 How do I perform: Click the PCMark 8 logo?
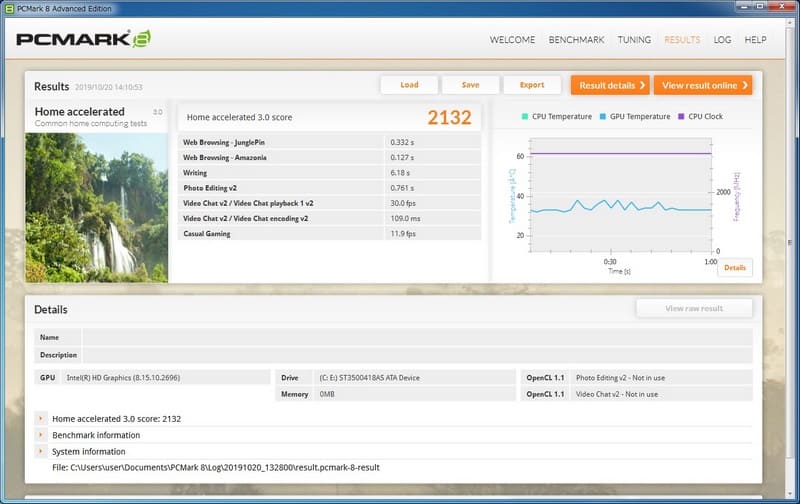click(x=83, y=39)
